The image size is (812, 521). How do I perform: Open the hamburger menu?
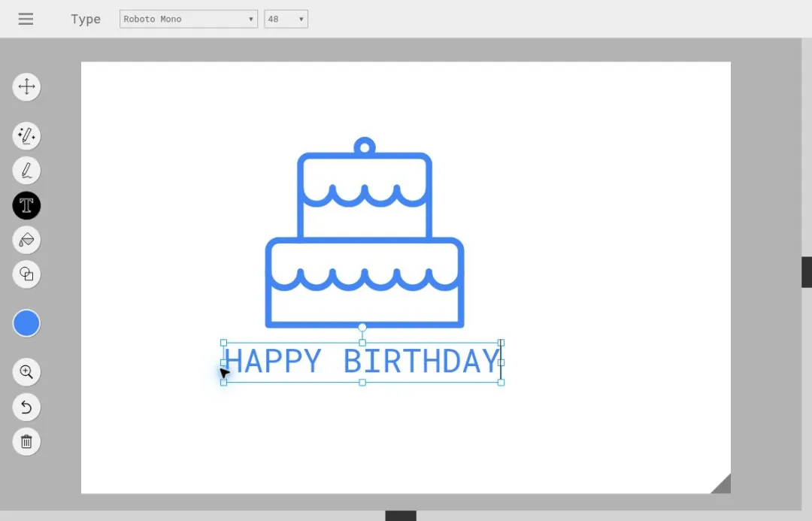tap(26, 19)
